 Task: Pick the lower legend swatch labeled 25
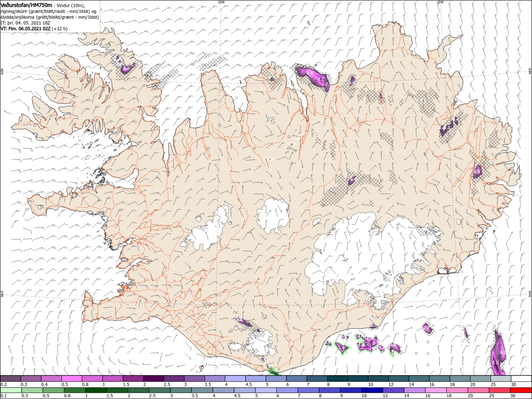(x=499, y=390)
